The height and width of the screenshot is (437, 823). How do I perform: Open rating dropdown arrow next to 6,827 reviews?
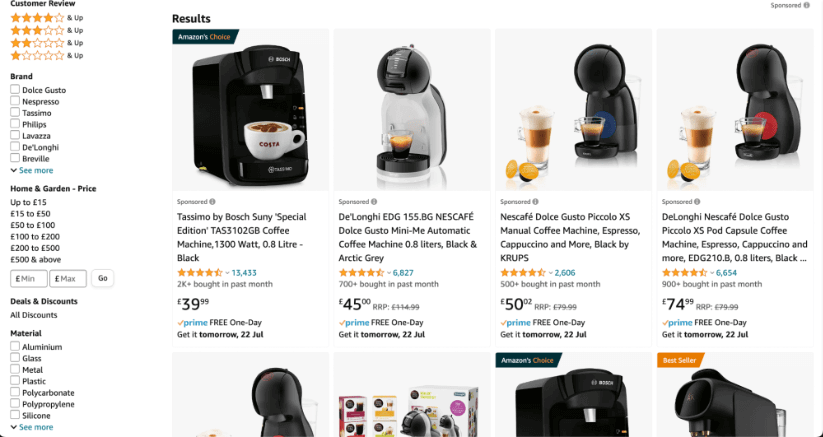[x=389, y=273]
